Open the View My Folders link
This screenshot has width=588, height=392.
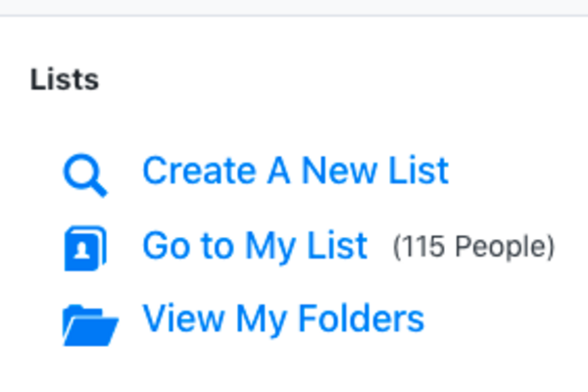283,318
